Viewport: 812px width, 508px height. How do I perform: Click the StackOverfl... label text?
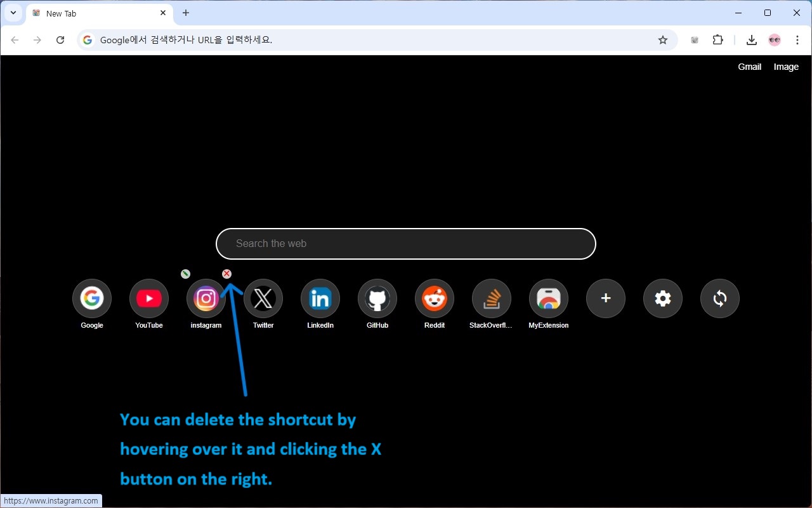pos(491,325)
